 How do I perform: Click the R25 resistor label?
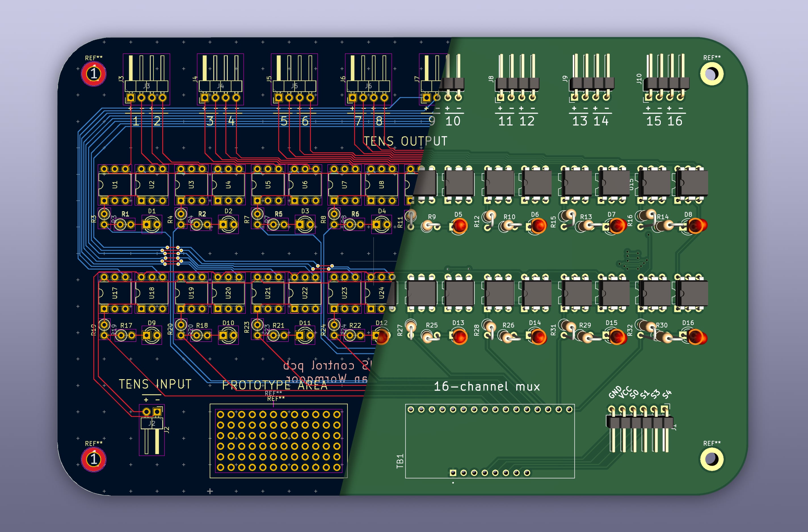click(432, 325)
